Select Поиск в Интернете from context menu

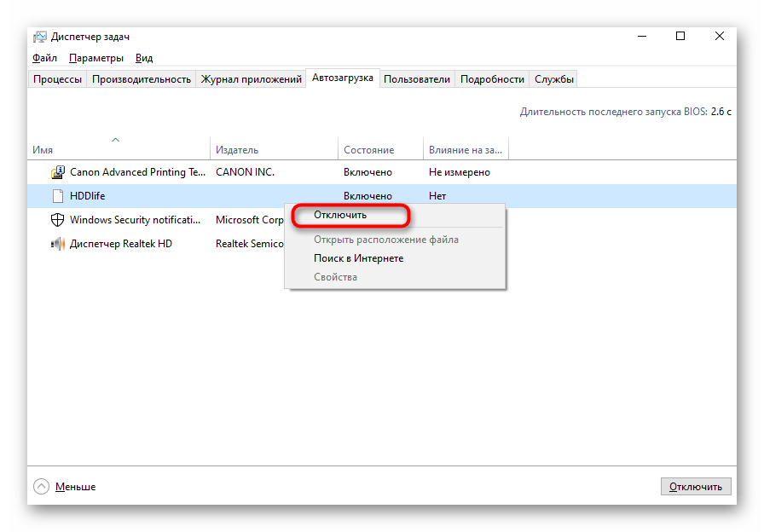click(x=358, y=258)
